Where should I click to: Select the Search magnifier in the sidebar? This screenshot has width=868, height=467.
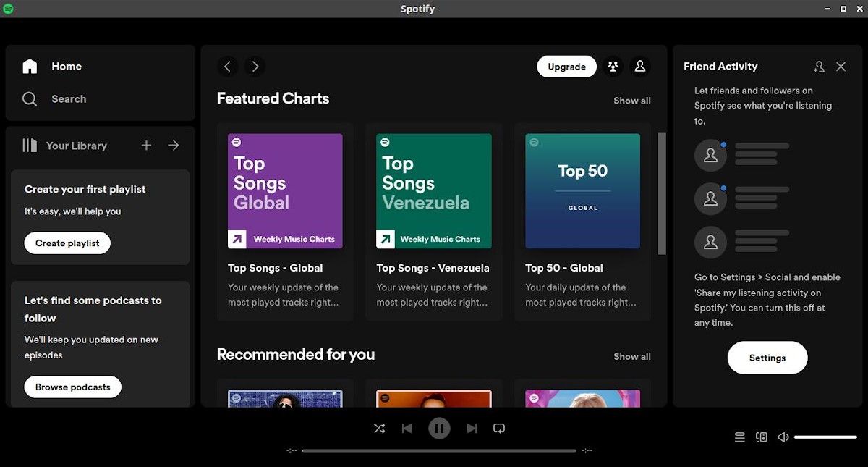pos(29,98)
